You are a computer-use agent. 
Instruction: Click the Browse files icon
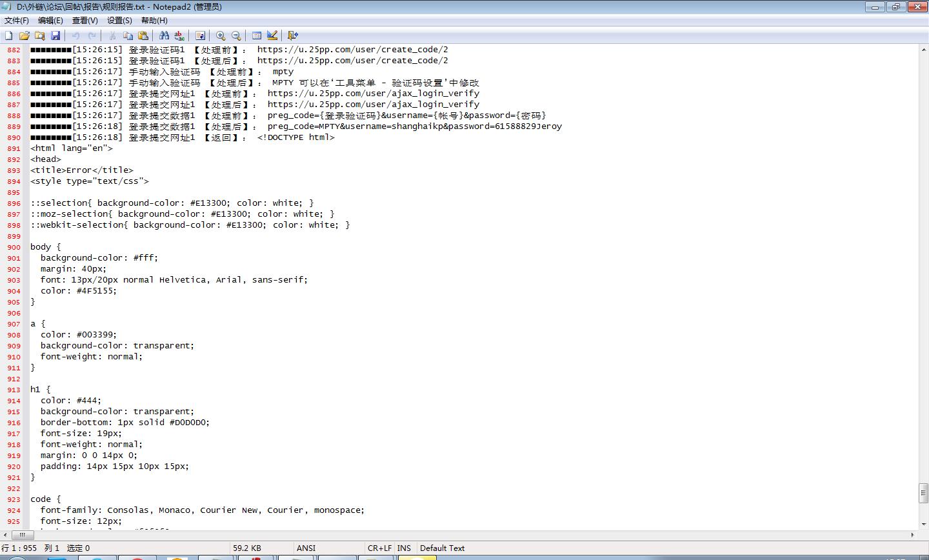[x=40, y=35]
